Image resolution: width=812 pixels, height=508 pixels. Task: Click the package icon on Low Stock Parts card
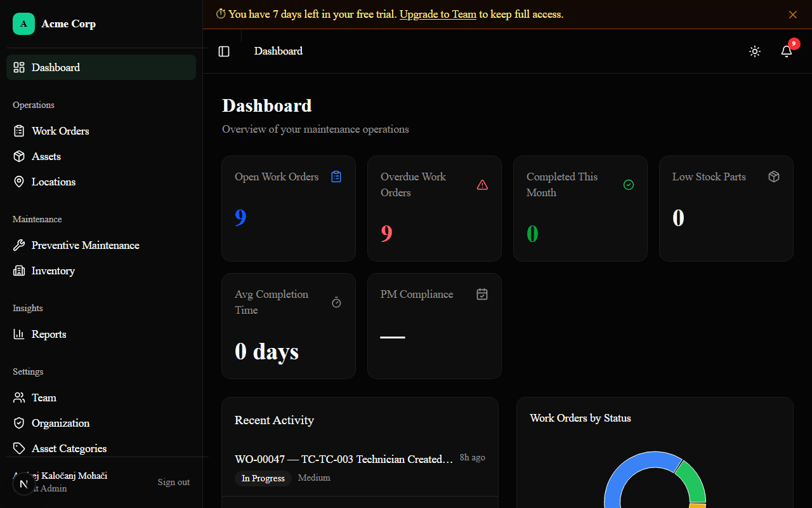click(x=774, y=177)
